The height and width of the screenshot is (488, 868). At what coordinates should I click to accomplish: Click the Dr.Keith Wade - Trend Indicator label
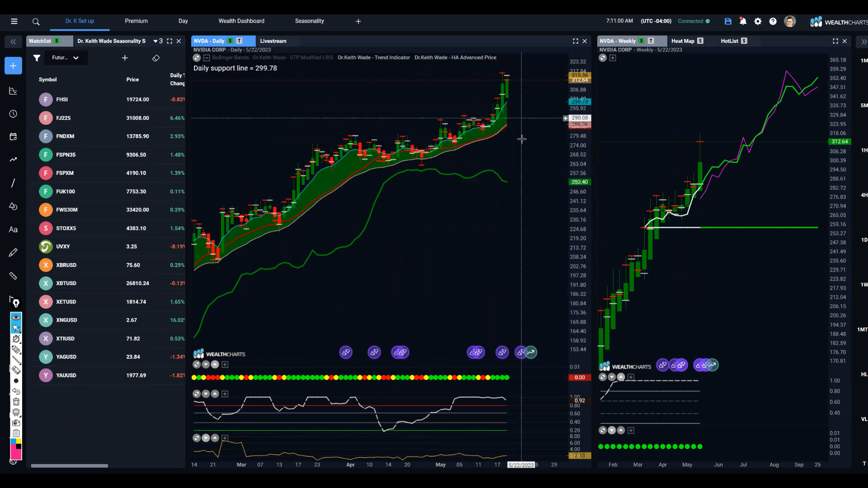(373, 57)
